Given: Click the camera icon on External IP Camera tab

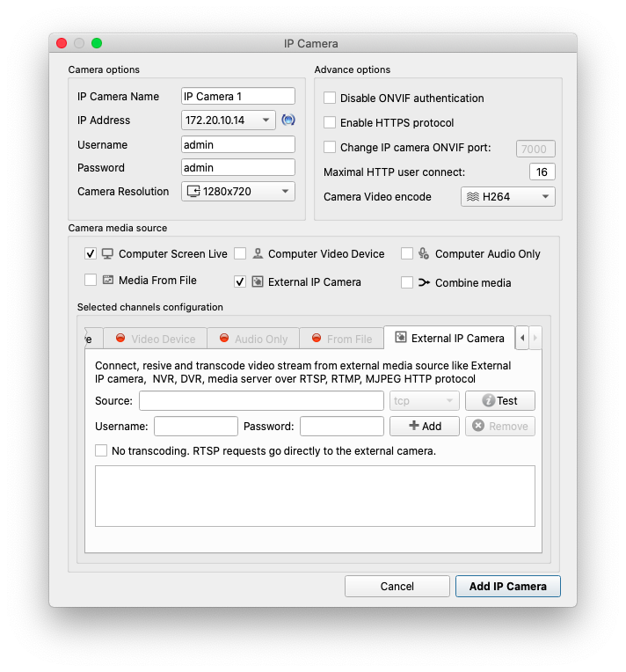Looking at the screenshot, I should (401, 337).
